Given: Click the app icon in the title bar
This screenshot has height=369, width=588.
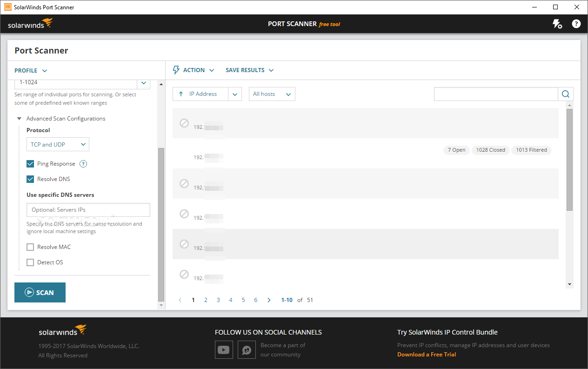Looking at the screenshot, I should pos(8,7).
